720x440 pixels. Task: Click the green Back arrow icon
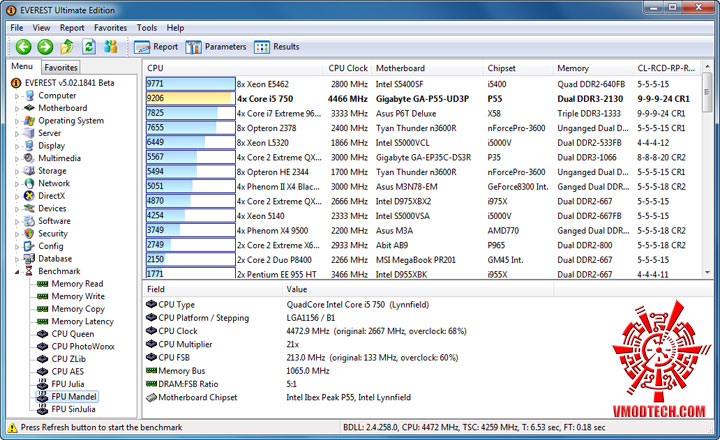[x=23, y=46]
